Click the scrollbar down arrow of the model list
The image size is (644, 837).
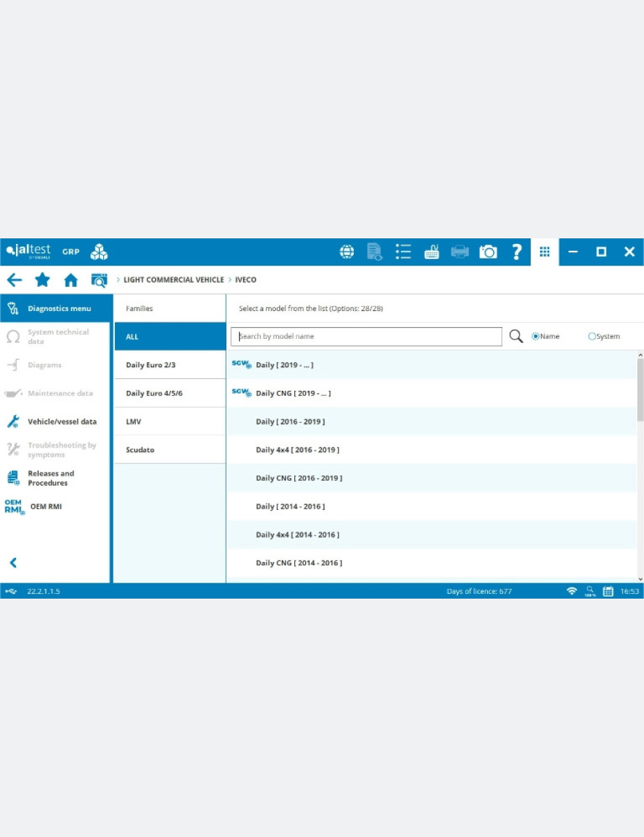(640, 579)
